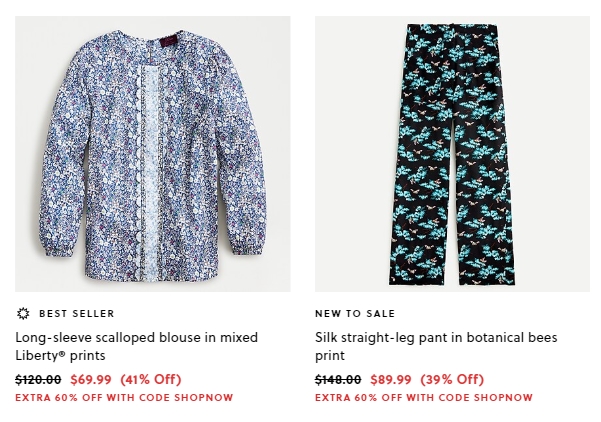Click the Best Seller starburst badge icon
The height and width of the screenshot is (422, 601).
(x=23, y=314)
